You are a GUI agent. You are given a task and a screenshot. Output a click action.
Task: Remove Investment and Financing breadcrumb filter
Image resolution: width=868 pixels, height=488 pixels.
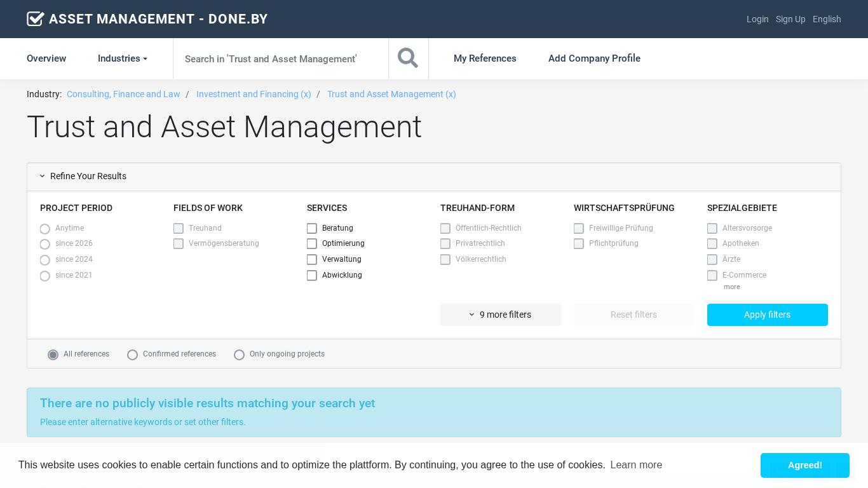(254, 94)
